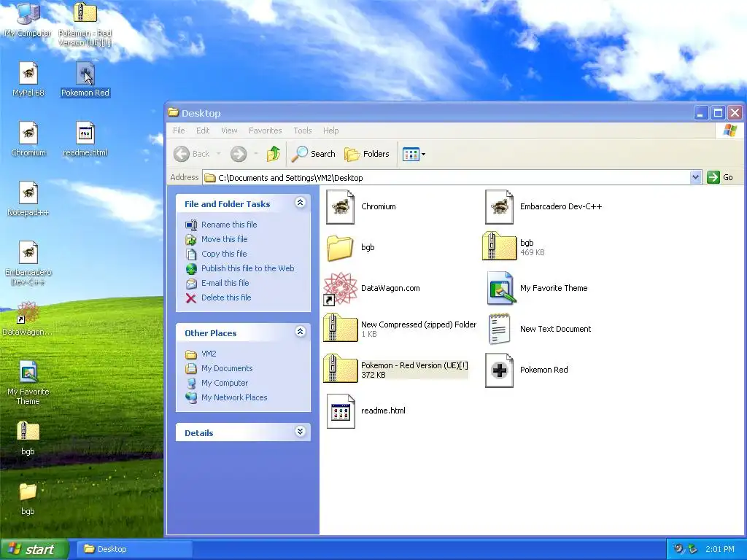Collapse the Other Places panel
The width and height of the screenshot is (747, 560).
point(300,332)
